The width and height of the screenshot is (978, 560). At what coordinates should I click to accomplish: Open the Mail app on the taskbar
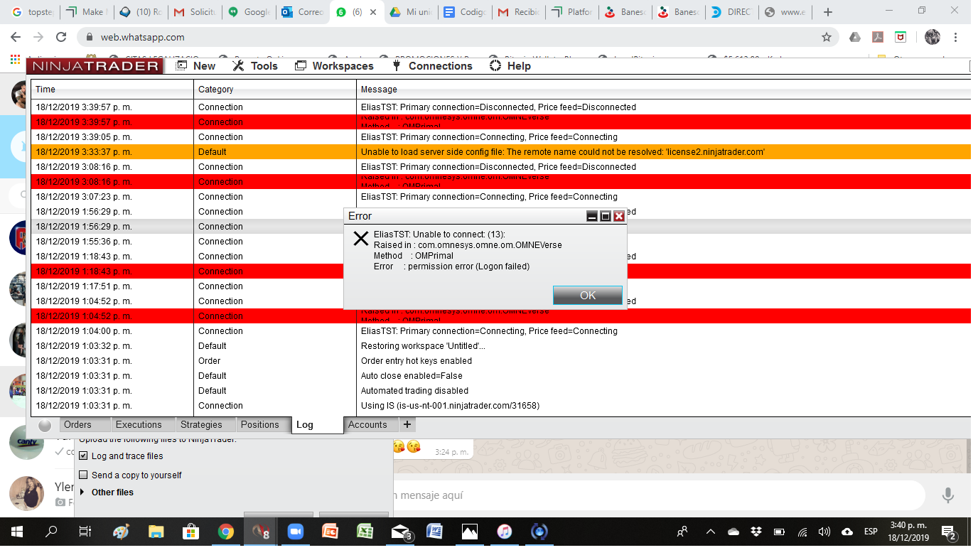click(401, 532)
